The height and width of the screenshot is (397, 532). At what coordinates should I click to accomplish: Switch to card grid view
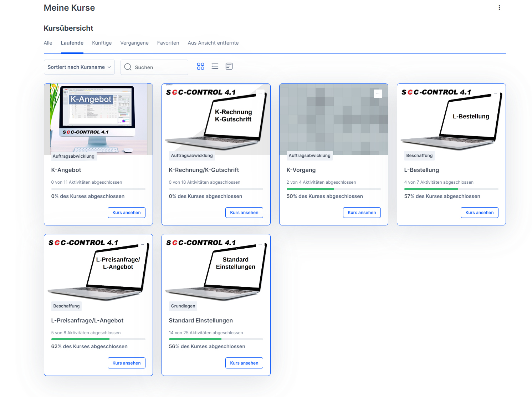coord(200,66)
